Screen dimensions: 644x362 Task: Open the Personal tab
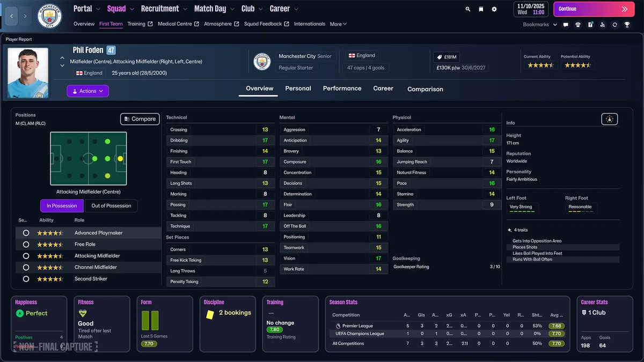[x=298, y=88]
